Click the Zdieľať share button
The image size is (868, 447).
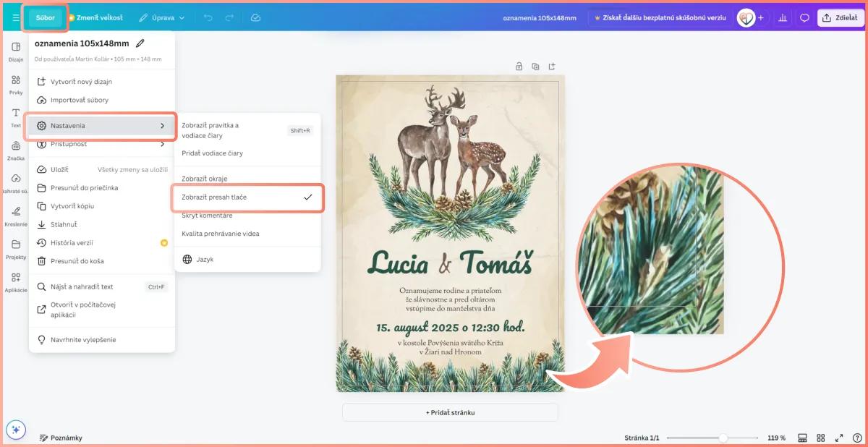coord(840,18)
